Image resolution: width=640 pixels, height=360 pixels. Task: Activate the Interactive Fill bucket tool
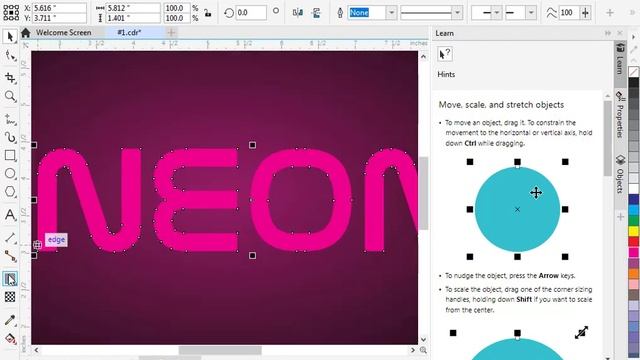[10, 338]
